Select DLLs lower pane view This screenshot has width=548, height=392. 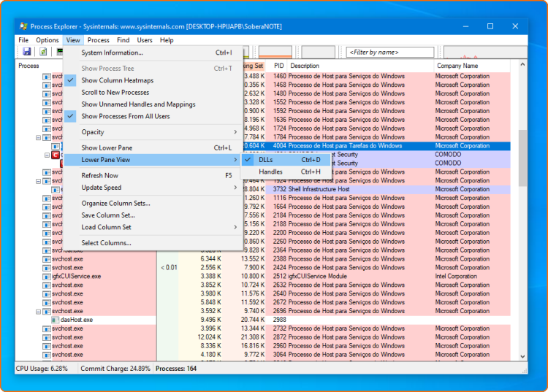286,160
